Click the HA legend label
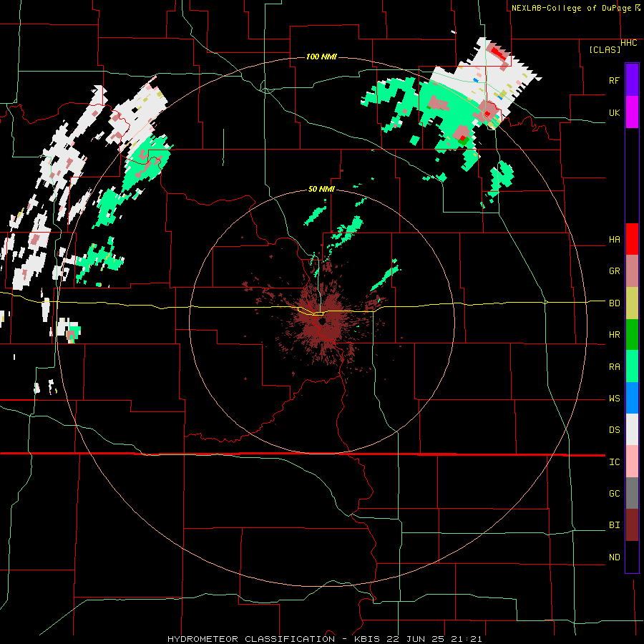Viewport: 644px width, 644px height. (x=614, y=240)
